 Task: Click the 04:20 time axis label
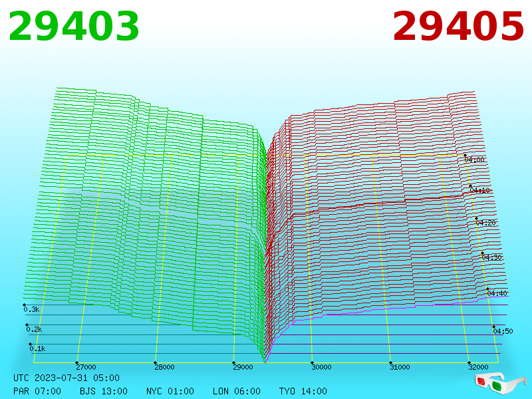coord(485,223)
